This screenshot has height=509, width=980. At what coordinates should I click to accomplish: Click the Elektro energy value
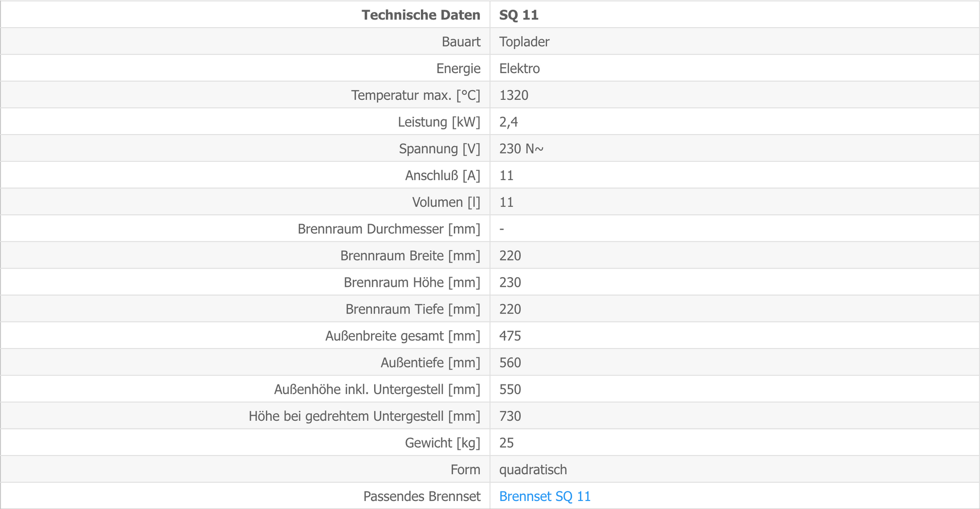tap(519, 69)
